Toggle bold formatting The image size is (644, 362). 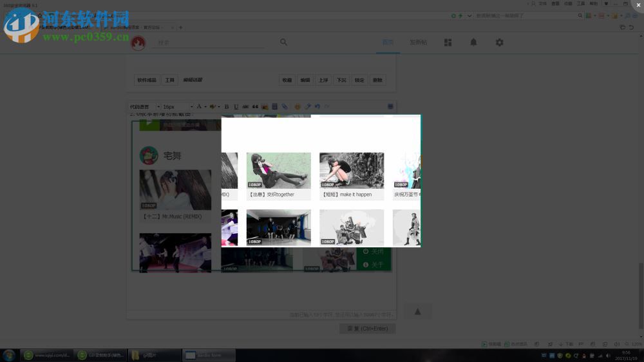point(227,106)
